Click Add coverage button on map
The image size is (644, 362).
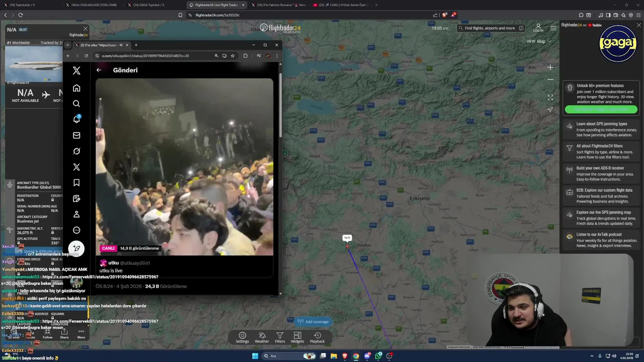point(313,322)
